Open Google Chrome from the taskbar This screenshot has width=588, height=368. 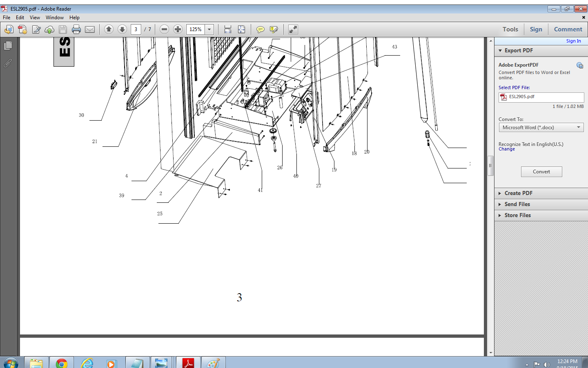62,363
